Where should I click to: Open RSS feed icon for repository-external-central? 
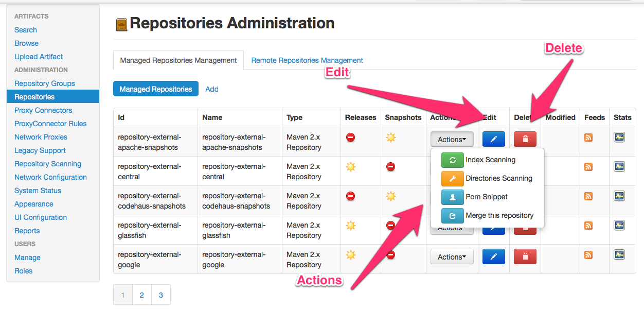pyautogui.click(x=588, y=167)
